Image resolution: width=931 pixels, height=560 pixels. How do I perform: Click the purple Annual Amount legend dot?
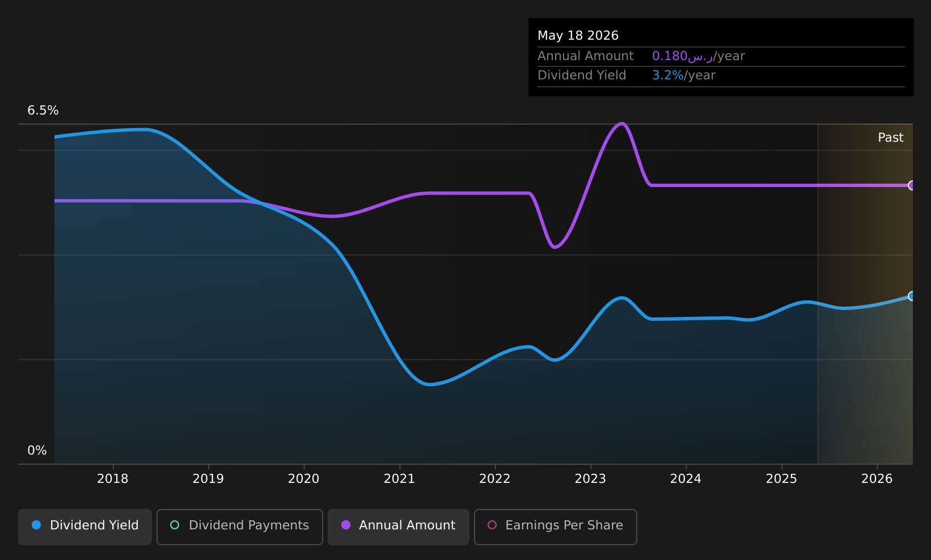346,525
